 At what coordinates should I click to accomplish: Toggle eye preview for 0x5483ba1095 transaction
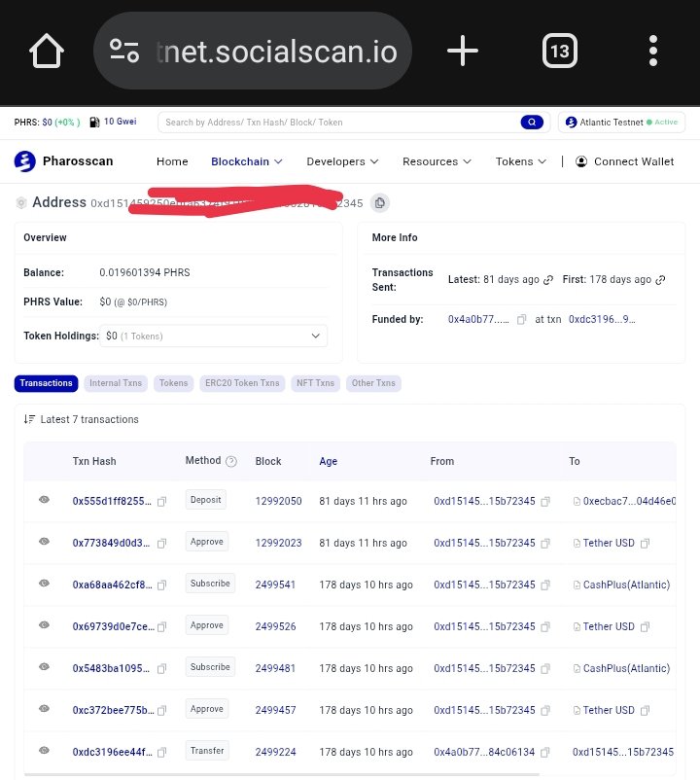click(45, 666)
